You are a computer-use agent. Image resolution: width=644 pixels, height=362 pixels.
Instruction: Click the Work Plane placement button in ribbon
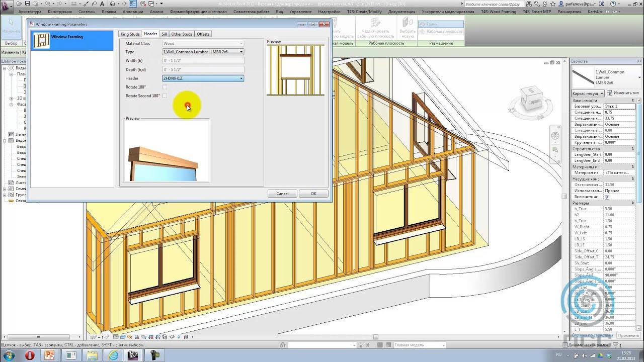(x=441, y=32)
